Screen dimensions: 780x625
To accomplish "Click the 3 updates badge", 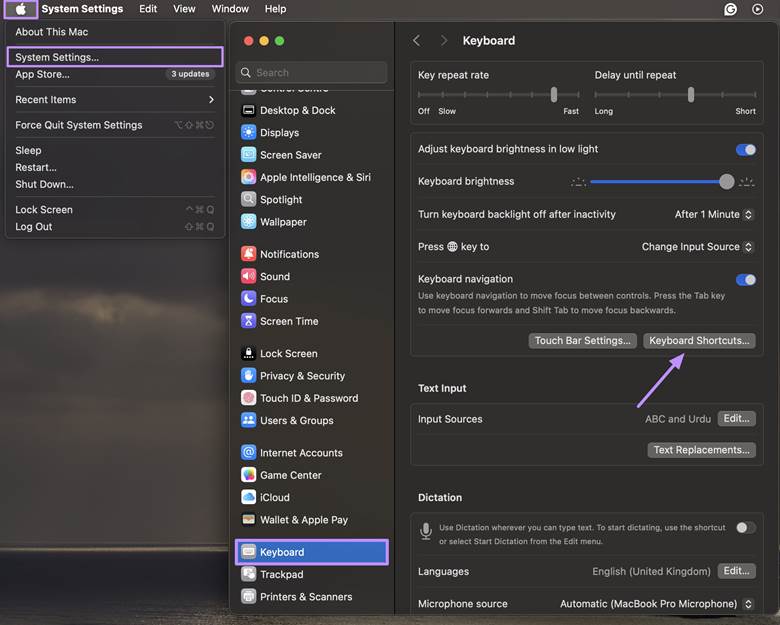I will (x=190, y=74).
